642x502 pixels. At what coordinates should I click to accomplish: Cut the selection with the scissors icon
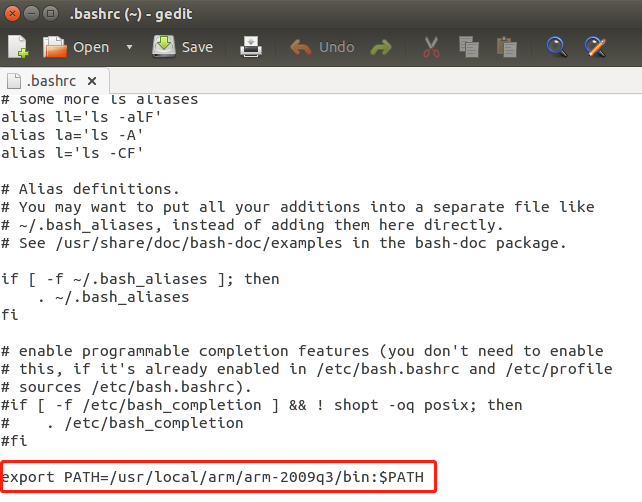coord(431,47)
